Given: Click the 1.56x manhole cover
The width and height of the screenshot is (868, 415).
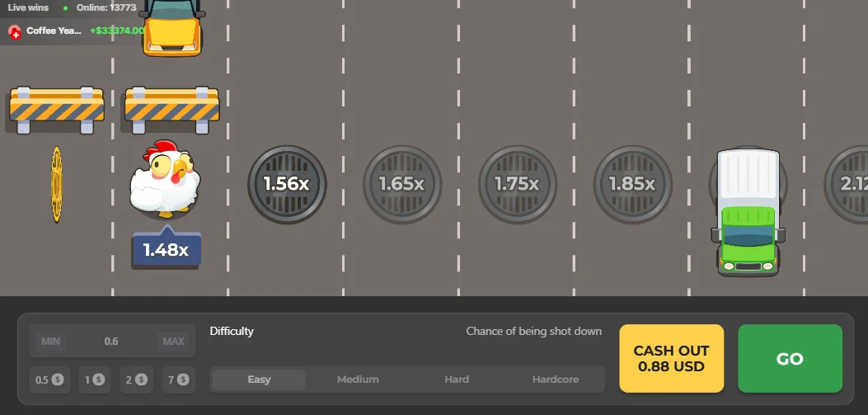Looking at the screenshot, I should pos(287,184).
